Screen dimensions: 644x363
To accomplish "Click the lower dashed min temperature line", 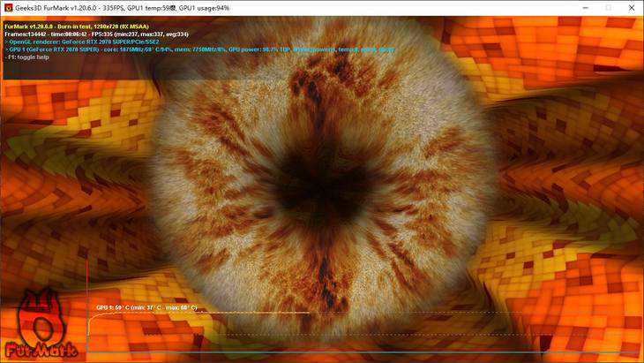I will 353,336.
